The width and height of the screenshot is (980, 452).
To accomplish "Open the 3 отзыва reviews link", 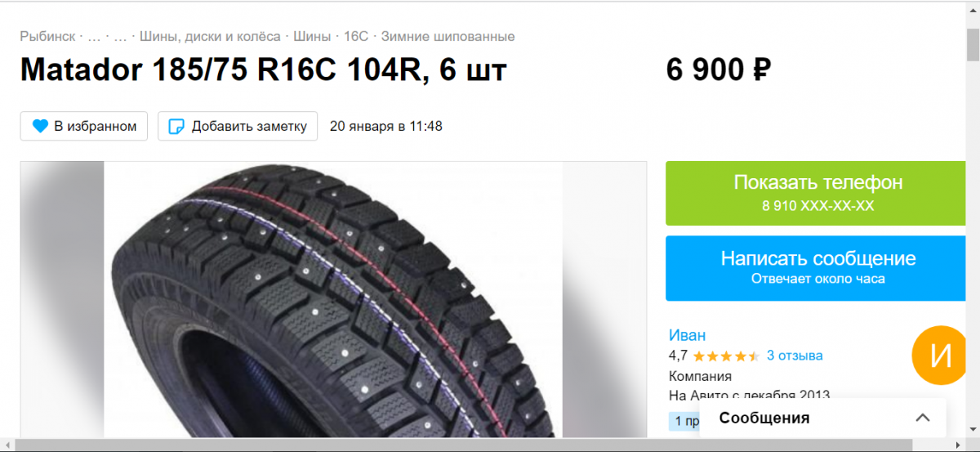I will 795,356.
